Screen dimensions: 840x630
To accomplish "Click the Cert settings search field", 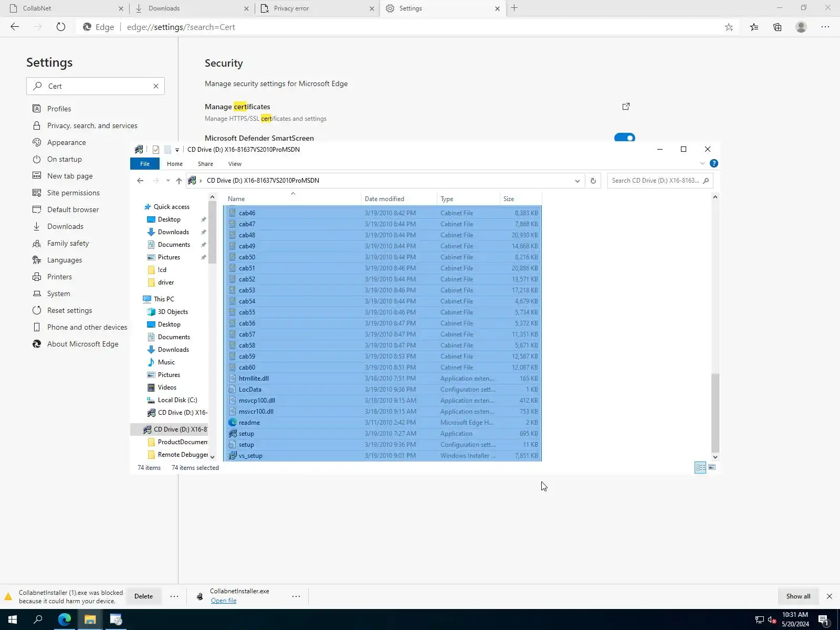I will (96, 86).
